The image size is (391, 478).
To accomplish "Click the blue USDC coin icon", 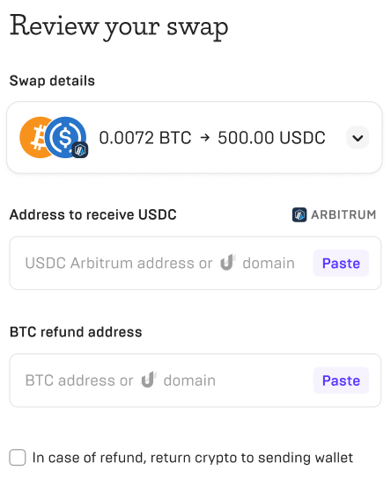I will point(65,137).
